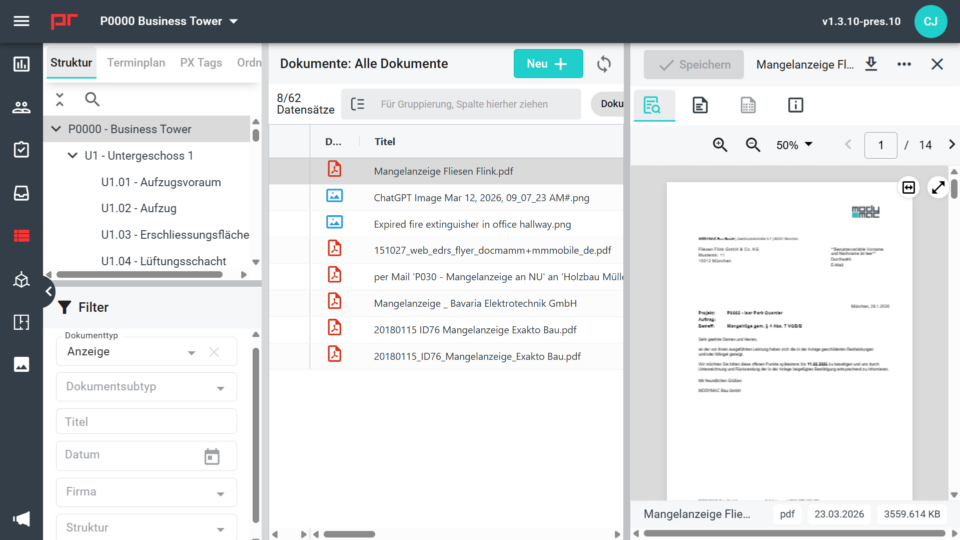The width and height of the screenshot is (960, 540).
Task: Click the Neu button
Action: tap(547, 64)
